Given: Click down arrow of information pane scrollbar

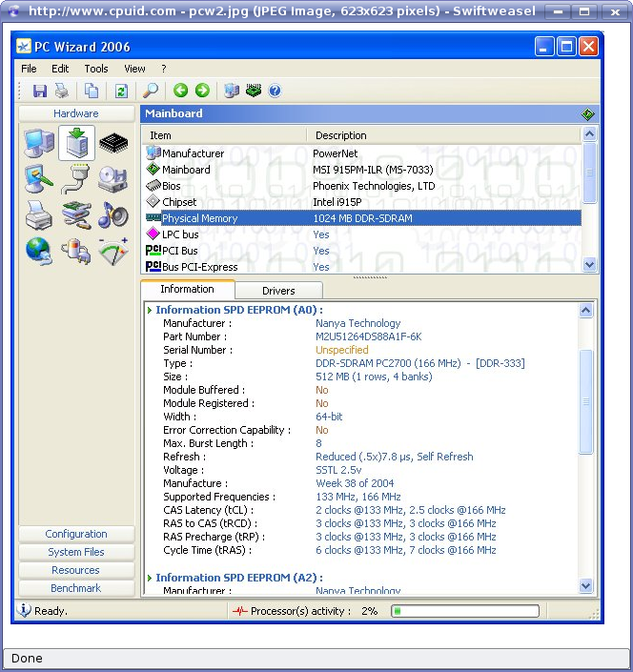Looking at the screenshot, I should tap(586, 585).
